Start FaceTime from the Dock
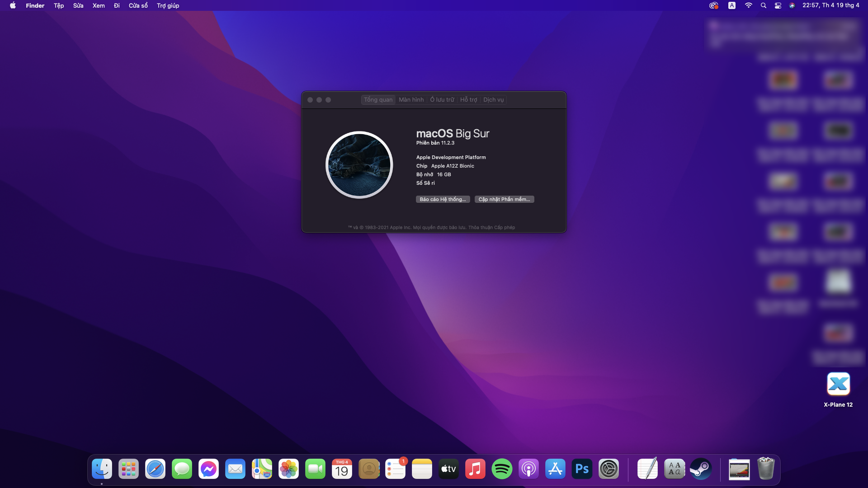 pyautogui.click(x=315, y=469)
